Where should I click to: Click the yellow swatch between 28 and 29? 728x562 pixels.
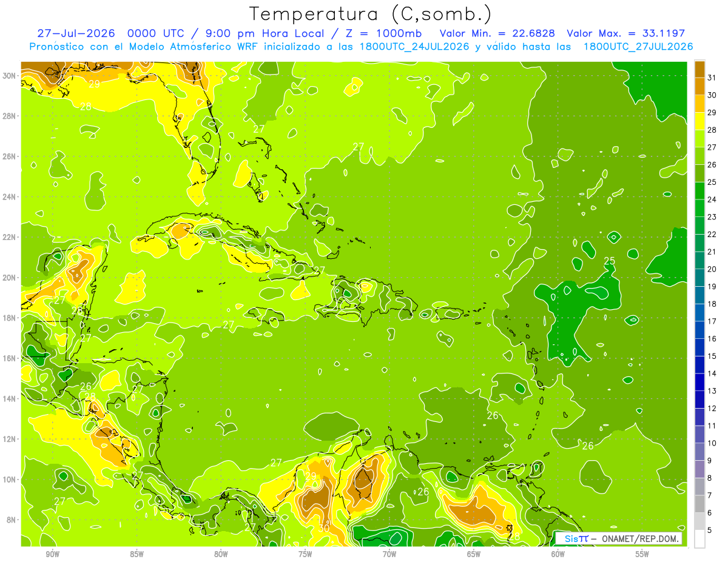click(699, 122)
